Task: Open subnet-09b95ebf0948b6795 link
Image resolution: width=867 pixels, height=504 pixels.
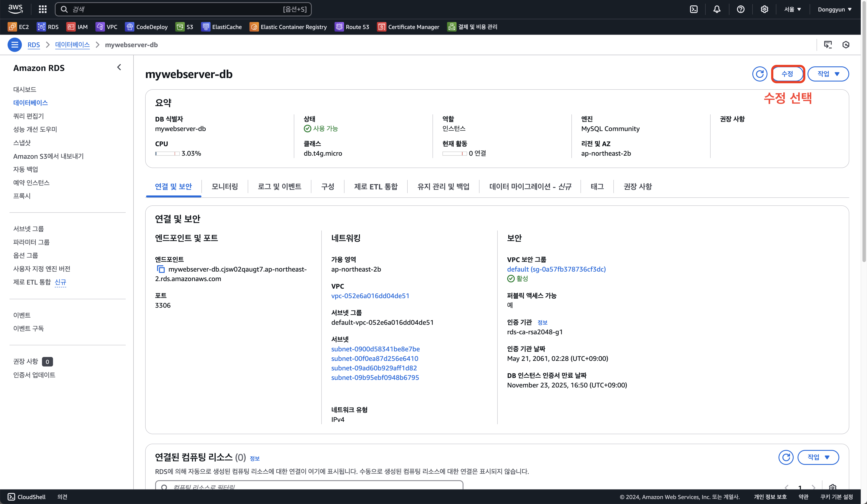Action: pos(375,378)
